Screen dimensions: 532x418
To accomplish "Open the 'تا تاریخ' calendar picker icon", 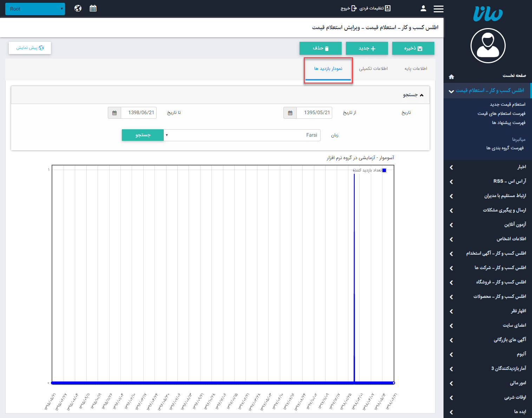I will point(114,113).
